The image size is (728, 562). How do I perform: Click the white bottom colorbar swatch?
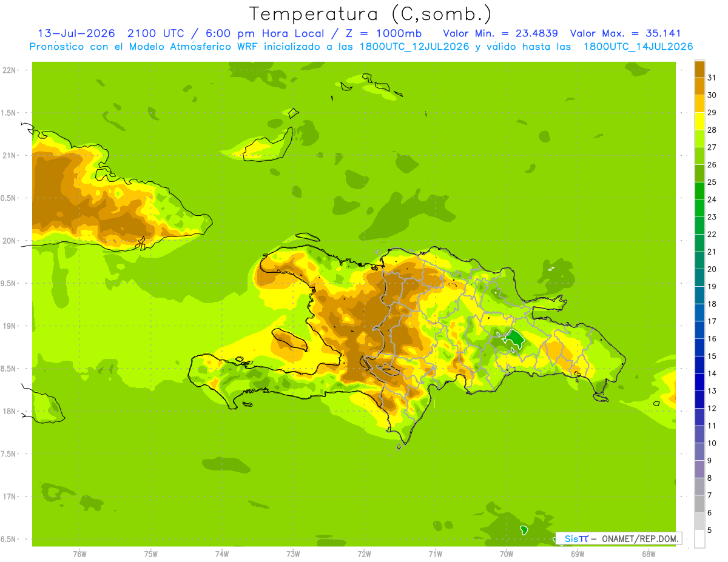[x=699, y=538]
